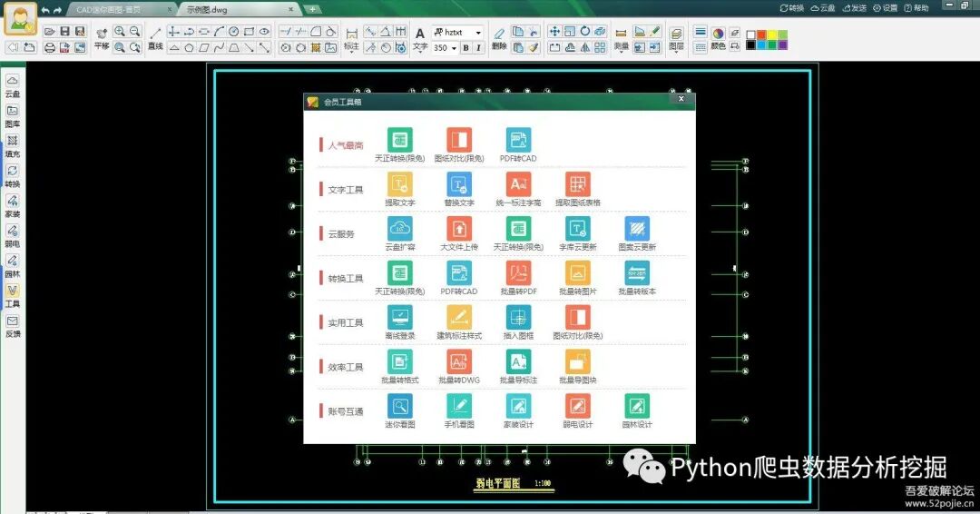980x514 pixels.
Task: Open the 批量导标注 tool
Action: (518, 366)
